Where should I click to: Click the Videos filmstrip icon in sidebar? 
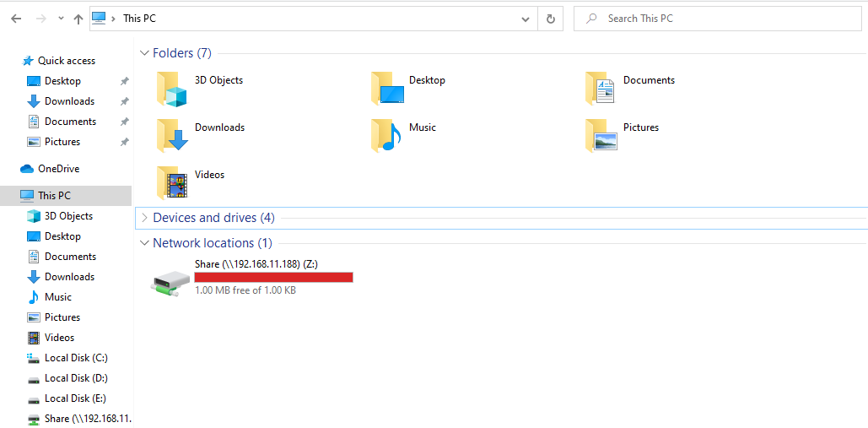point(34,338)
